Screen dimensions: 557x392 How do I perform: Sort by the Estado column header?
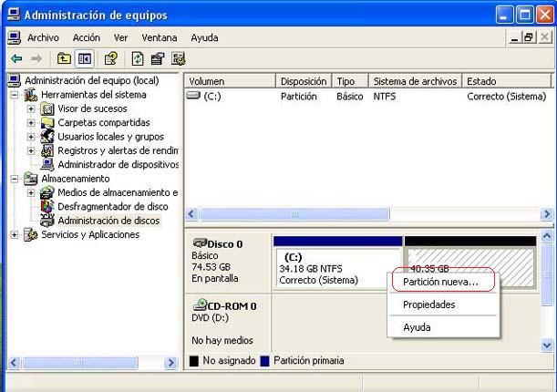tap(507, 81)
